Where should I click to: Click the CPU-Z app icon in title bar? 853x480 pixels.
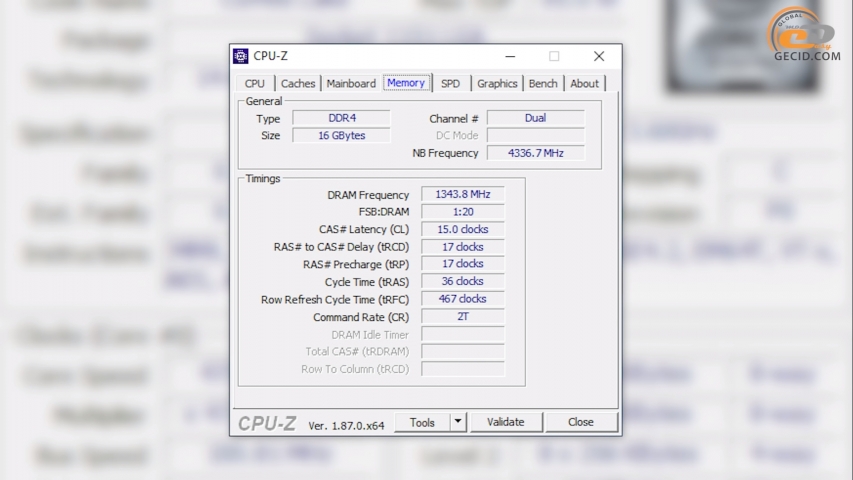coord(240,56)
